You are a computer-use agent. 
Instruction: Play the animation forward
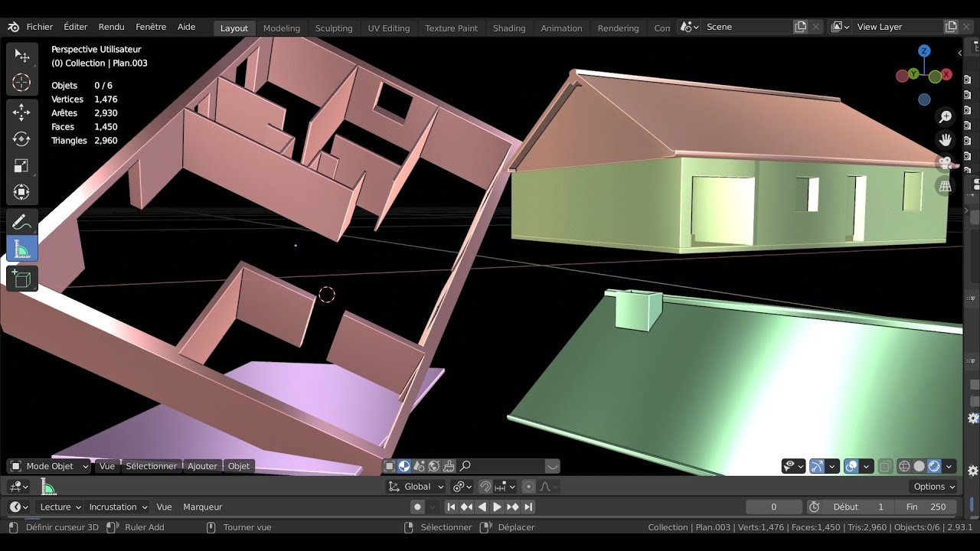497,507
